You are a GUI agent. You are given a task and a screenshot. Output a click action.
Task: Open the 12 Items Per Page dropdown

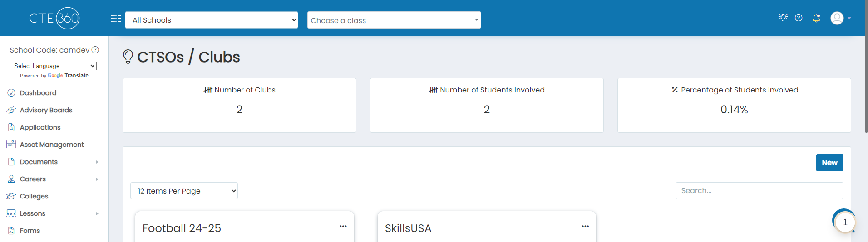coord(184,191)
